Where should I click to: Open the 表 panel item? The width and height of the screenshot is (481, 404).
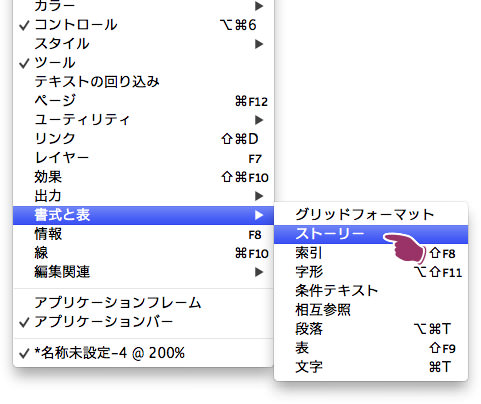pos(371,348)
